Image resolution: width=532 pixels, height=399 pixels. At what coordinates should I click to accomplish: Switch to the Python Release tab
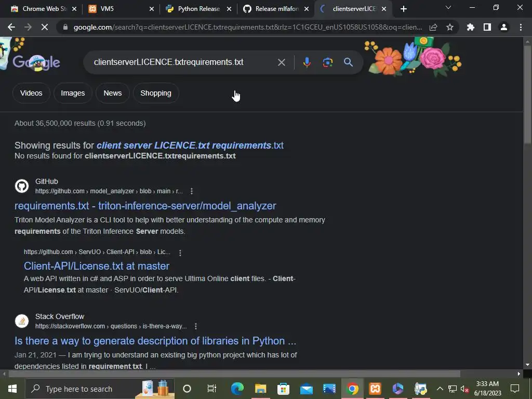click(x=198, y=9)
